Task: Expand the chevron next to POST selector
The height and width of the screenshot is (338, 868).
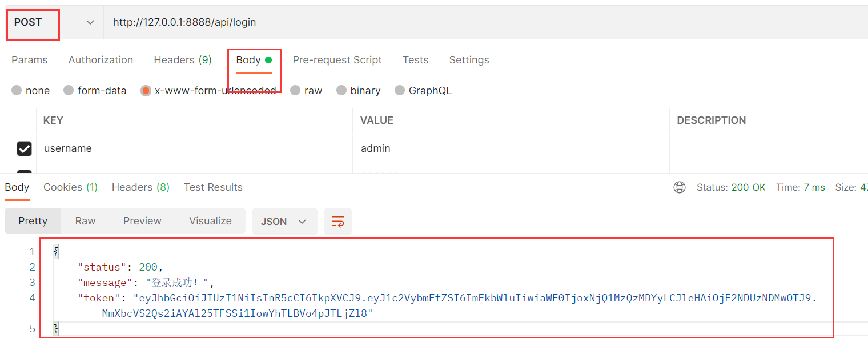Action: [90, 22]
